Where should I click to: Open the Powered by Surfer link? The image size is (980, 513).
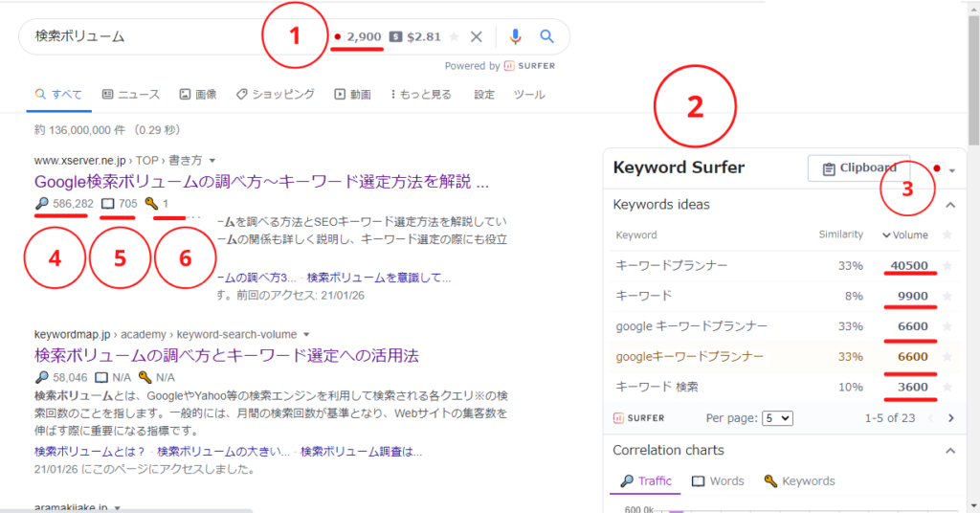tap(500, 66)
